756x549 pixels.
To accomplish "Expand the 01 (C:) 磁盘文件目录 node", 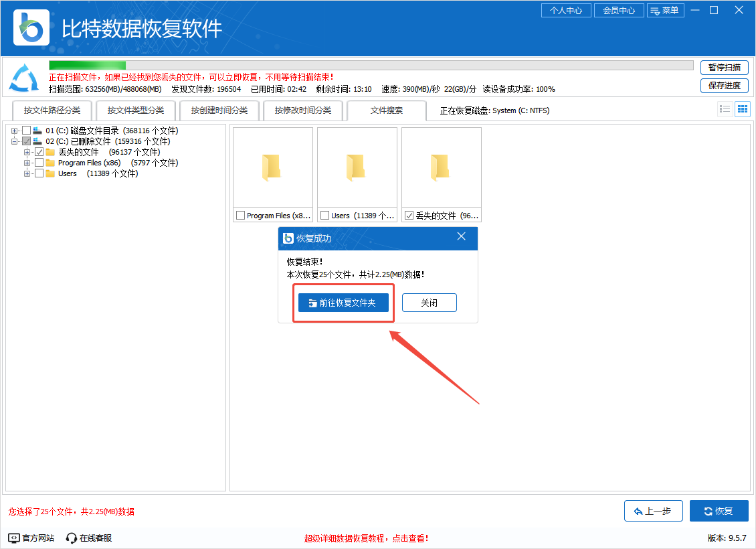I will (15, 131).
